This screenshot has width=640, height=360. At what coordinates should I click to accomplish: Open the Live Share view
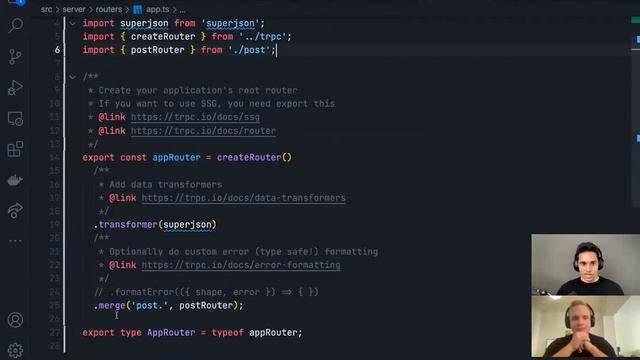point(15,210)
